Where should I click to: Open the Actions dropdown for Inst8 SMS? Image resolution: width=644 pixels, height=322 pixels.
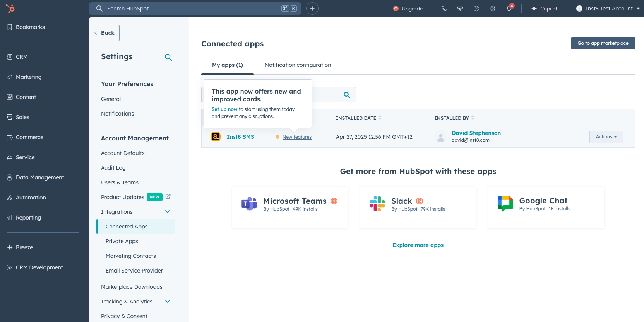pyautogui.click(x=606, y=137)
